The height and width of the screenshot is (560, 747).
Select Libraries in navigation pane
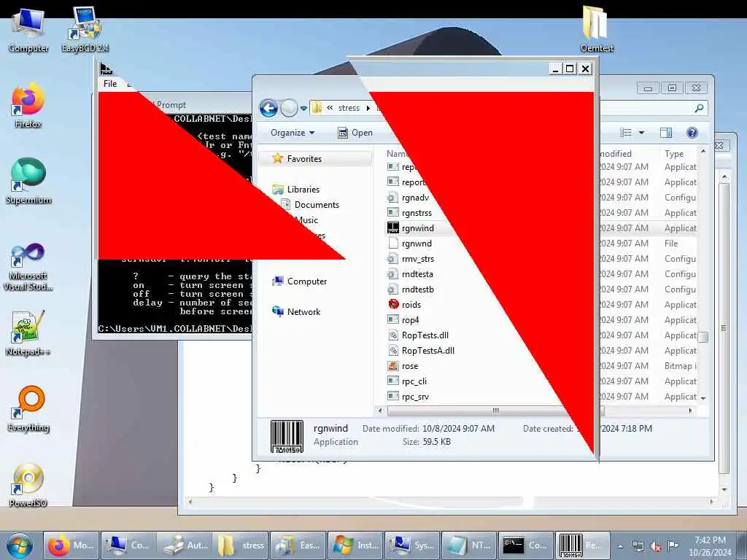click(303, 190)
